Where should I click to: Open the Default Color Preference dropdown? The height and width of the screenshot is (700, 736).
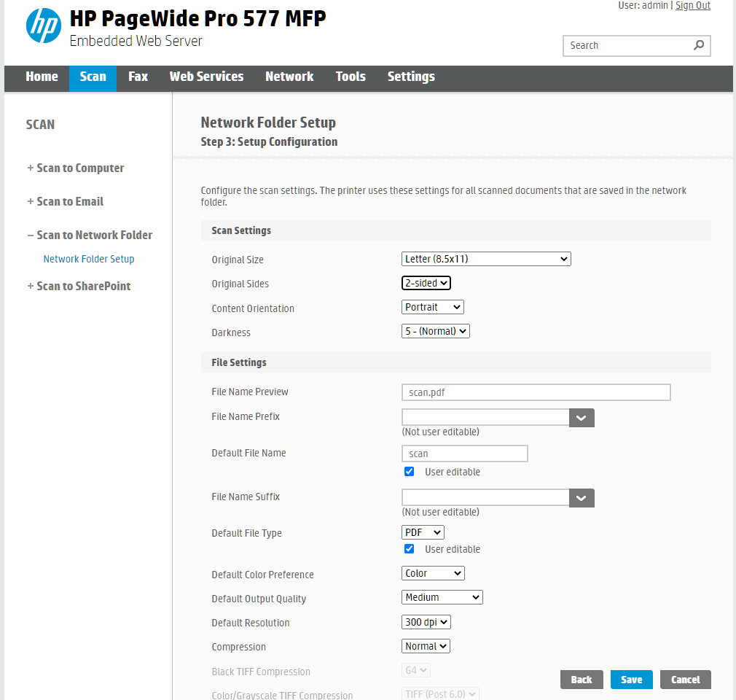pyautogui.click(x=432, y=572)
